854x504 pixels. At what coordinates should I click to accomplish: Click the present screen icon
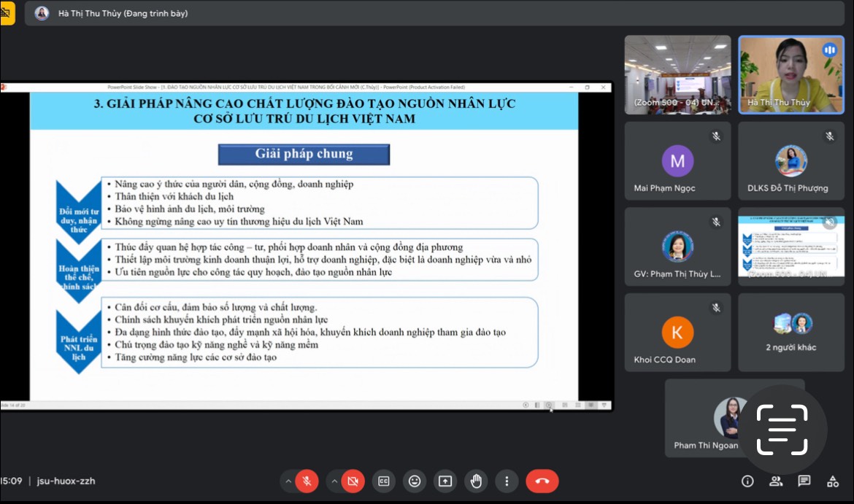(x=445, y=481)
